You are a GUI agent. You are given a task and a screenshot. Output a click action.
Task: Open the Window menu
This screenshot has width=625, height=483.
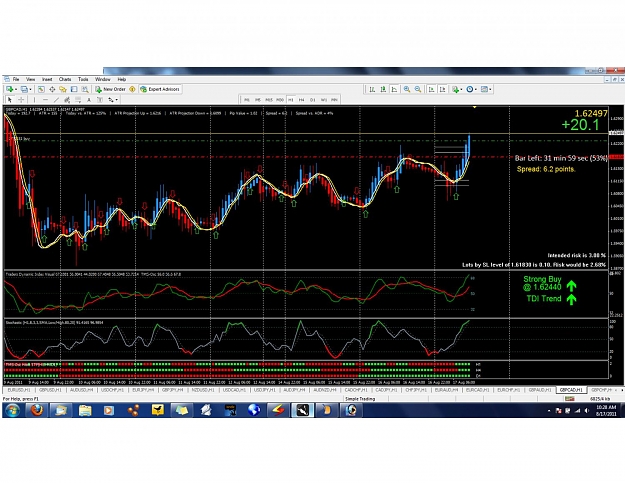point(102,79)
